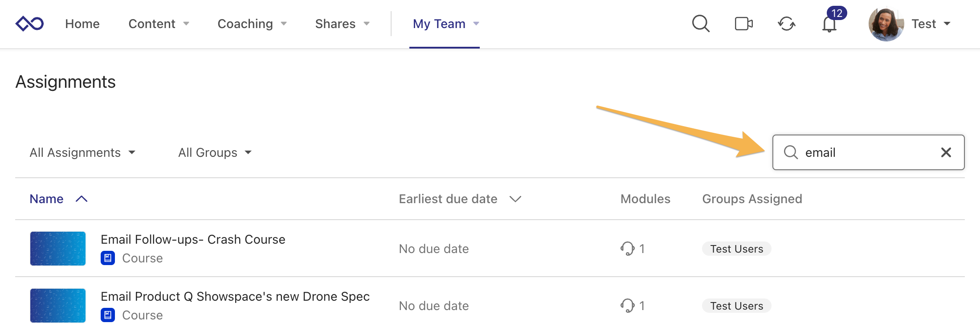Click the Test Users group chip
Viewport: 980px width, 327px height.
[x=736, y=249]
